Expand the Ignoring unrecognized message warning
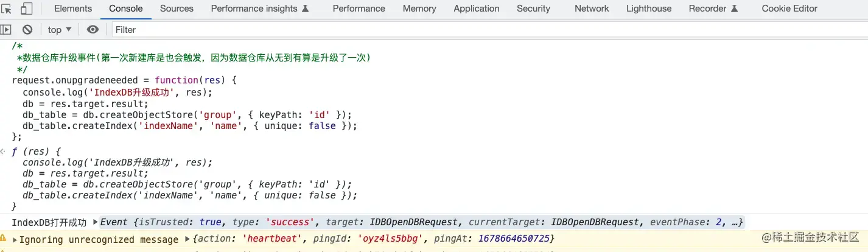Screen dimensions: 868x252 tap(15, 240)
